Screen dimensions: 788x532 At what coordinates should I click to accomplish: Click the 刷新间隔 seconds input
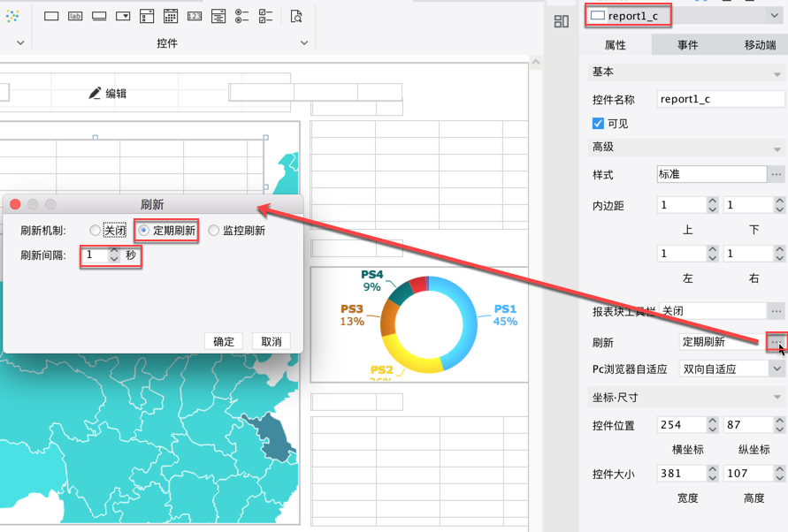pyautogui.click(x=95, y=255)
